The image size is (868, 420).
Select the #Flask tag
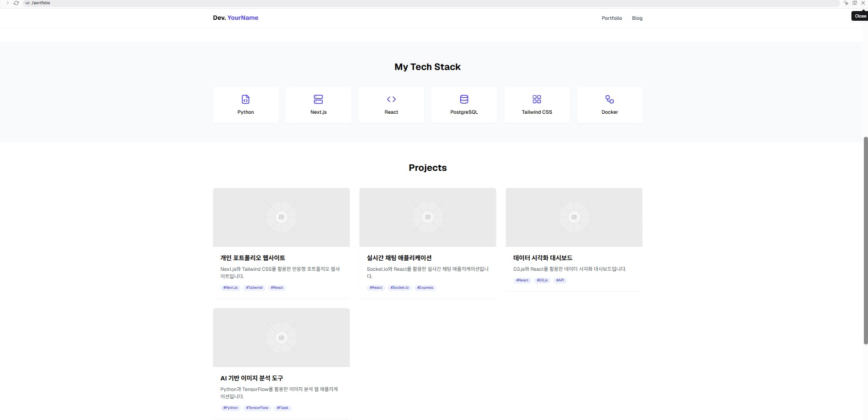tap(283, 408)
